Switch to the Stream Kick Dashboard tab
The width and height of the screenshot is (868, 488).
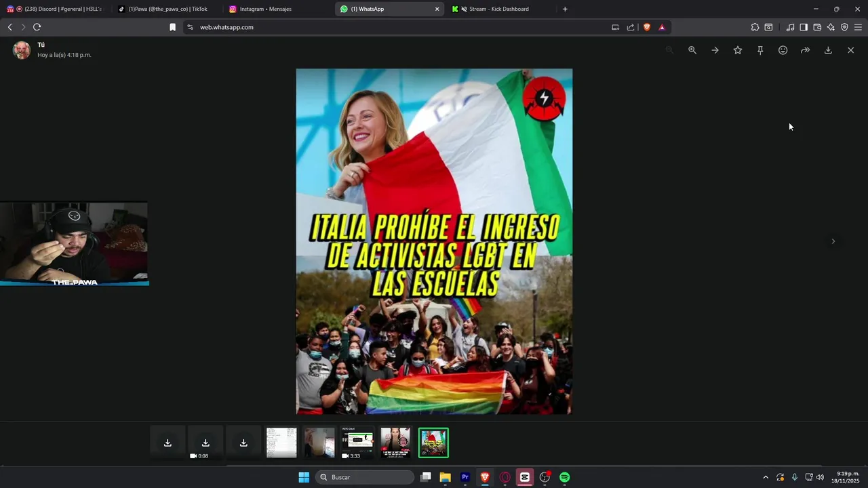point(498,9)
